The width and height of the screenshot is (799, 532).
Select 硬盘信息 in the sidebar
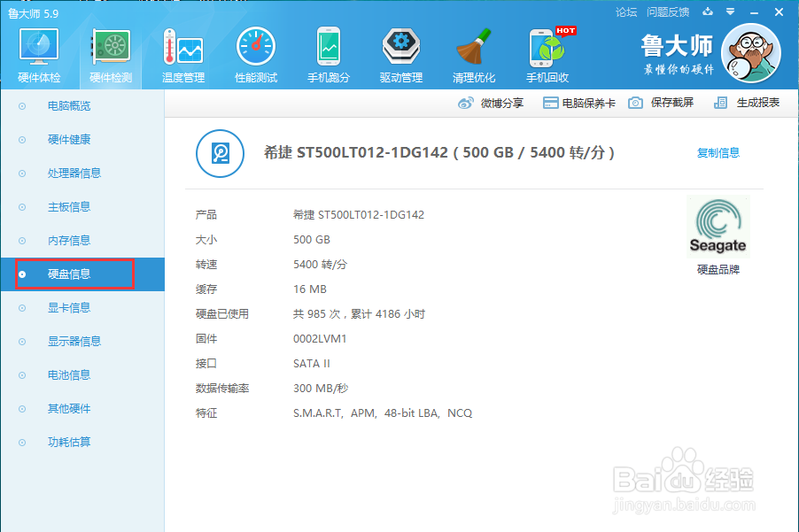pyautogui.click(x=82, y=274)
